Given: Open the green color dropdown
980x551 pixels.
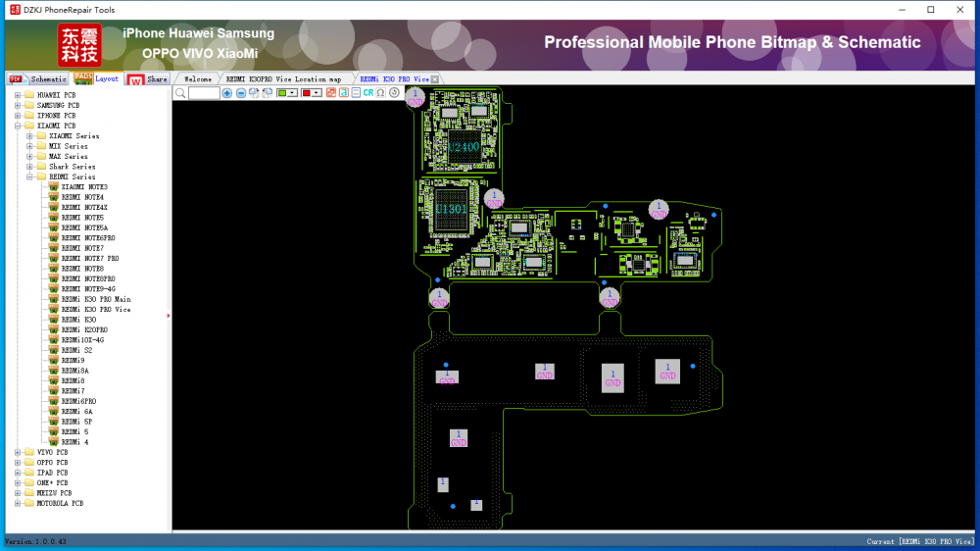Looking at the screenshot, I should tap(293, 93).
